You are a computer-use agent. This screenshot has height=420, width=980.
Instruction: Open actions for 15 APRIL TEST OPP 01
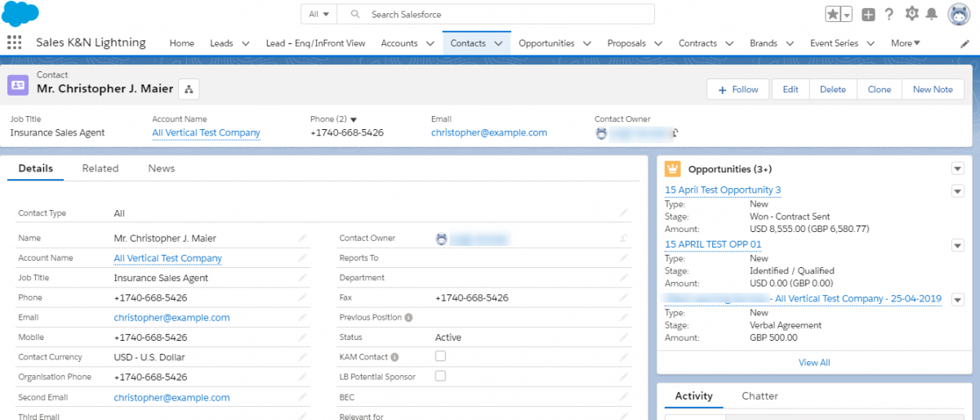click(958, 245)
